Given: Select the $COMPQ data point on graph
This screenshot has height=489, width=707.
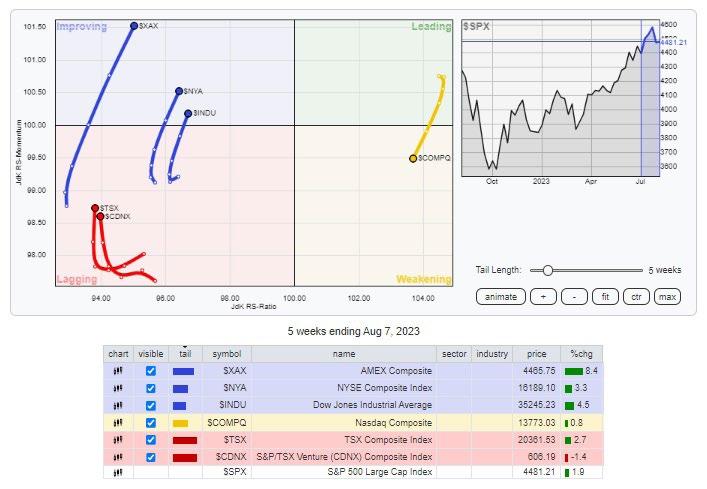Looking at the screenshot, I should coord(413,159).
